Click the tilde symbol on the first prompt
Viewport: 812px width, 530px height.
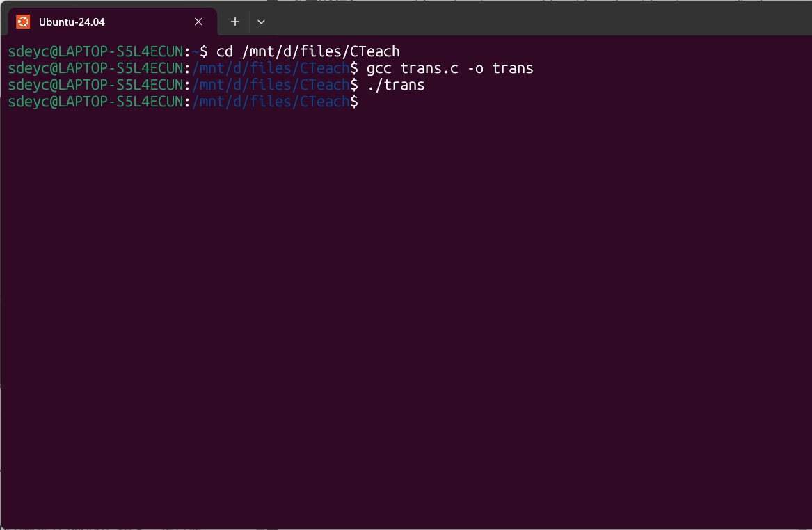point(196,51)
